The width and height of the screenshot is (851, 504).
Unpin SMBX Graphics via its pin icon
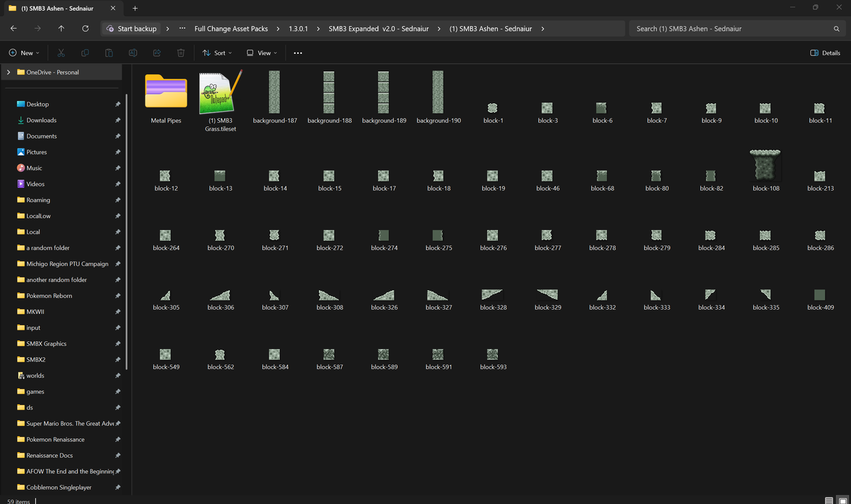tap(118, 344)
